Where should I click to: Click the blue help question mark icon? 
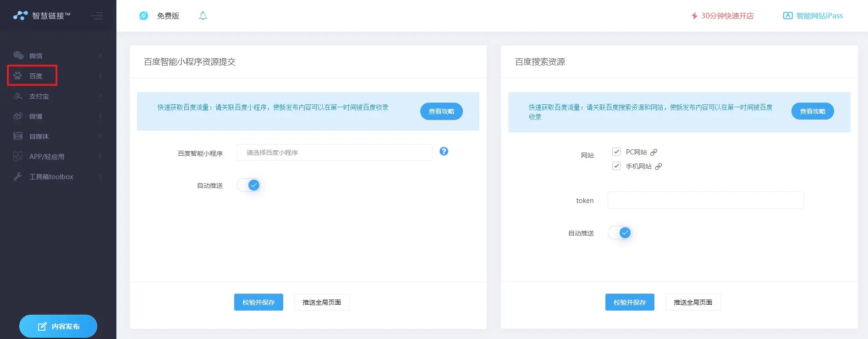click(x=444, y=152)
